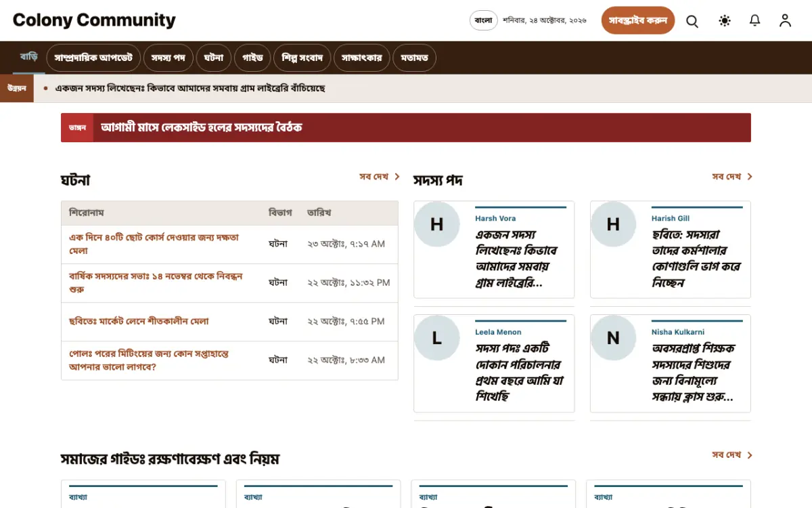Click the Leela Menon author name

point(498,332)
